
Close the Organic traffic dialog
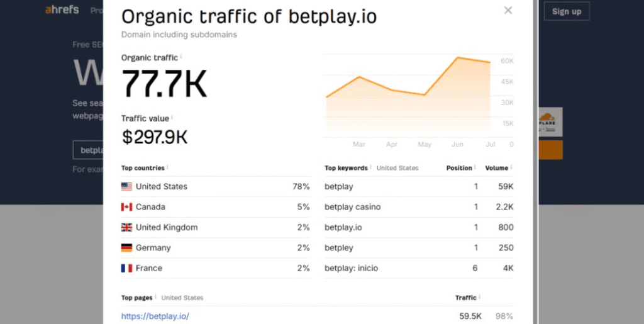[508, 10]
